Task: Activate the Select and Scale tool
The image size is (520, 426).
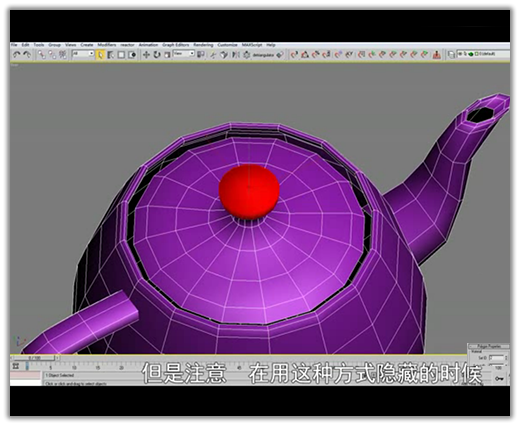Action: click(167, 55)
